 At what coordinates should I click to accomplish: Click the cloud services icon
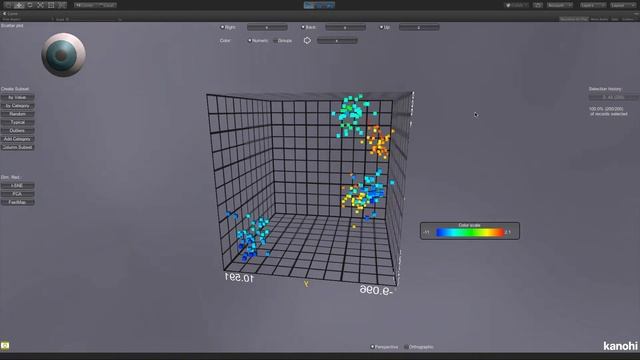click(x=538, y=5)
